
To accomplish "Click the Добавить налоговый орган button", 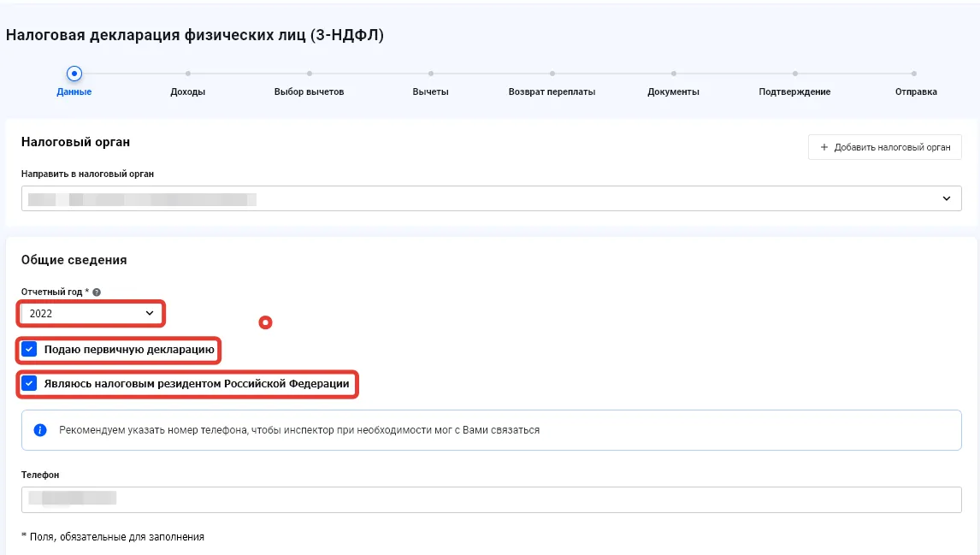I will (884, 147).
